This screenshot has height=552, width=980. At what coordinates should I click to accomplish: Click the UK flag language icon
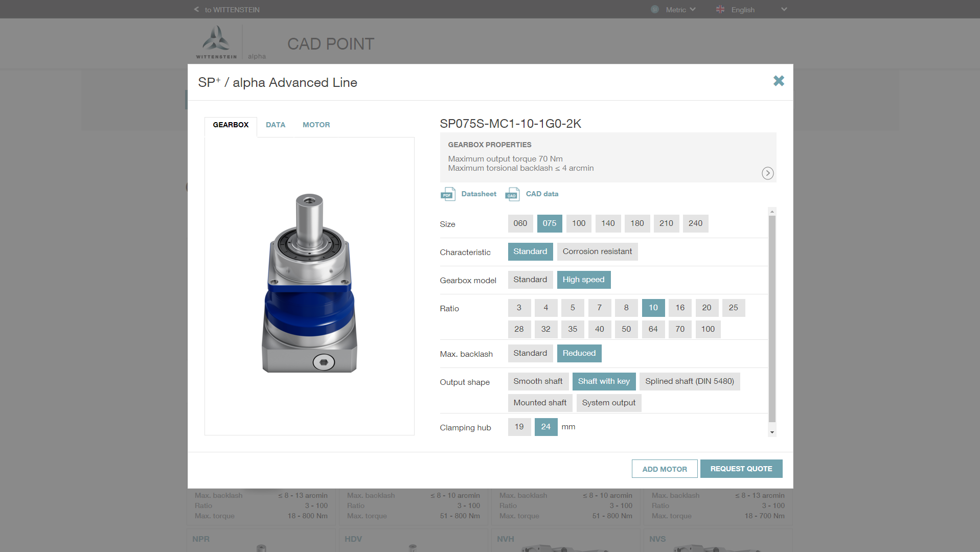pos(720,10)
